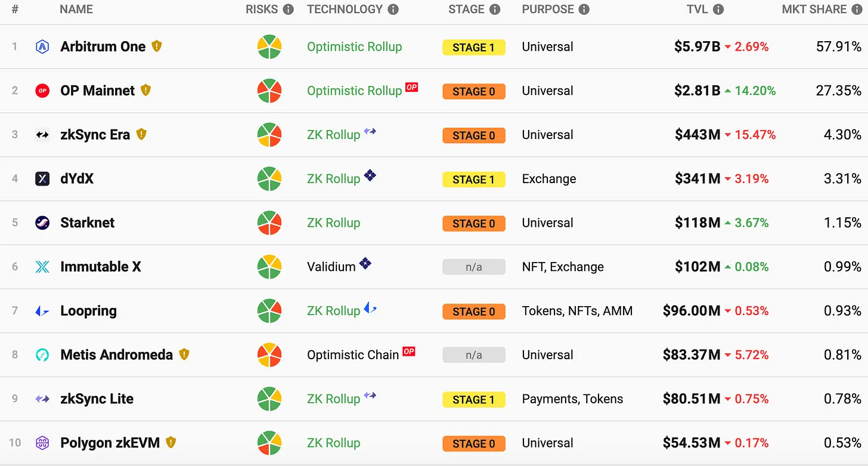The image size is (868, 466).
Task: Click the warning shield beside Arbitrum One
Action: pos(157,46)
